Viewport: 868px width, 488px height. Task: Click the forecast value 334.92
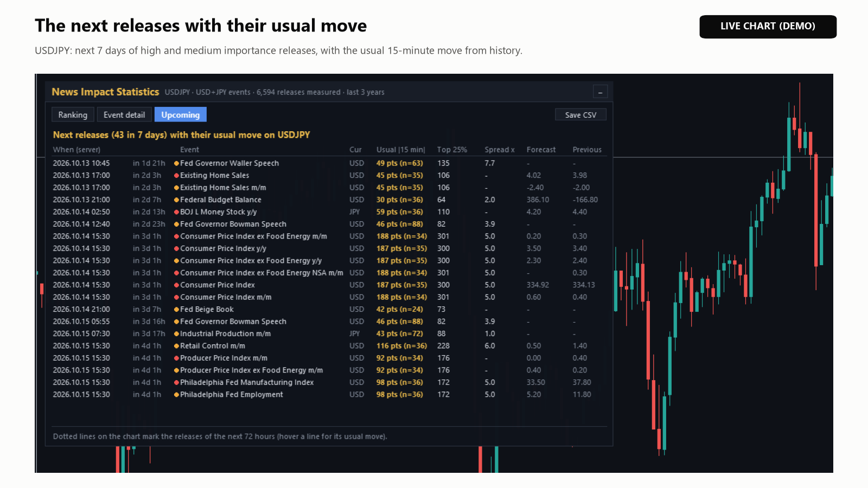coord(538,285)
